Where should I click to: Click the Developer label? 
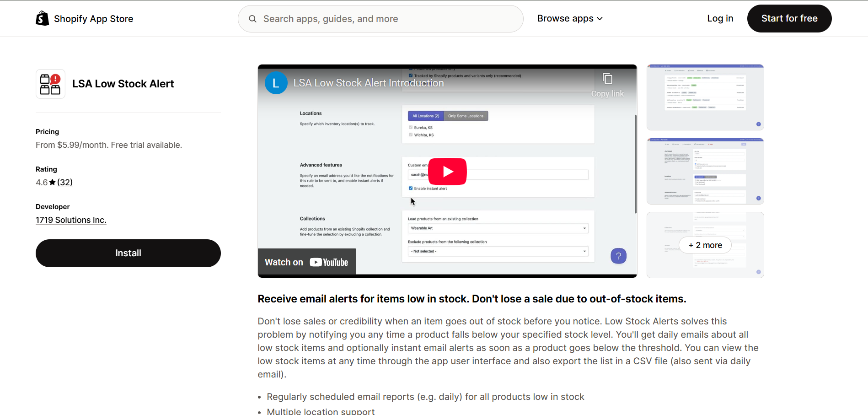coord(53,207)
